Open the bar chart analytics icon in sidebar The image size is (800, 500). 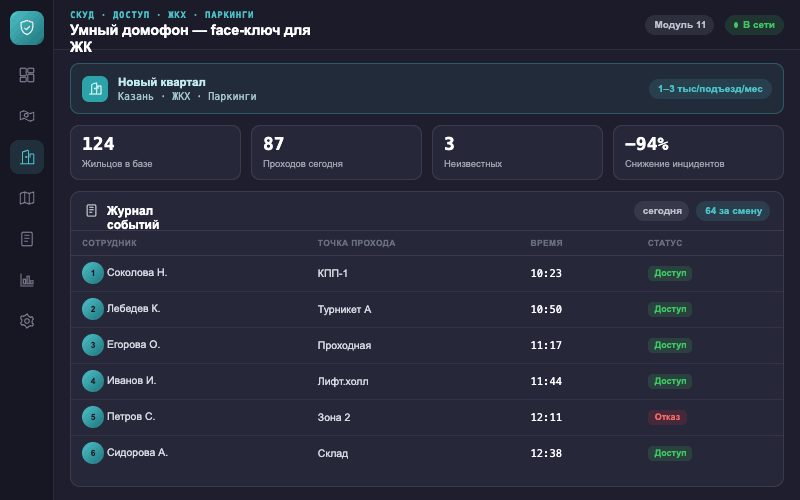27,280
